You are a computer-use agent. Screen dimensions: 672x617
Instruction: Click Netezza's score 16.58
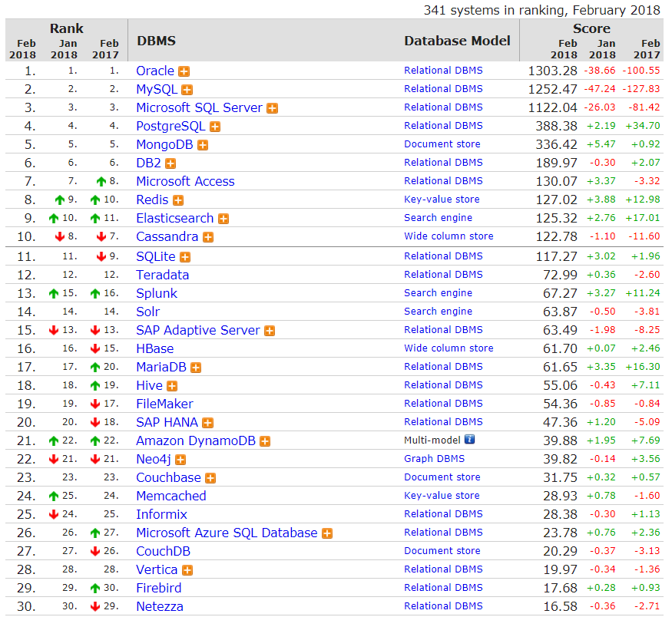pos(560,606)
